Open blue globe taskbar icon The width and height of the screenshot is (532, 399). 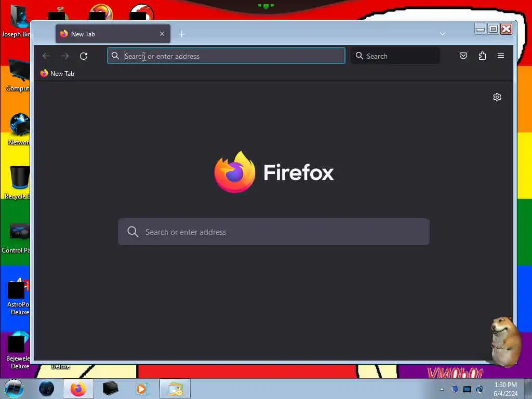tap(46, 389)
